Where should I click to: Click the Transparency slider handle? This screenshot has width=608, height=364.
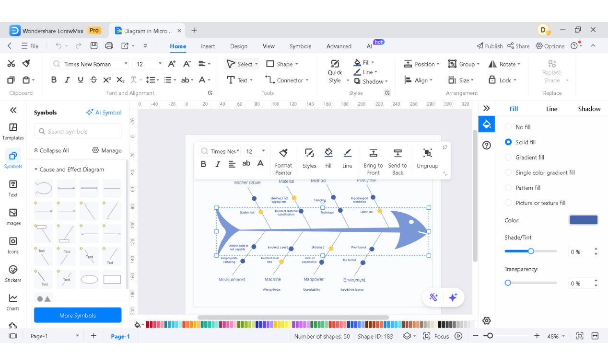[508, 283]
